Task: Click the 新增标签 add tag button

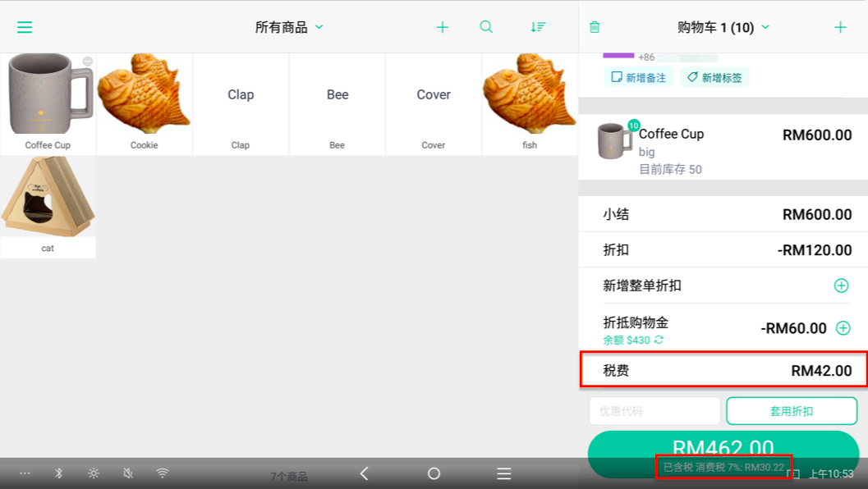Action: 714,77
